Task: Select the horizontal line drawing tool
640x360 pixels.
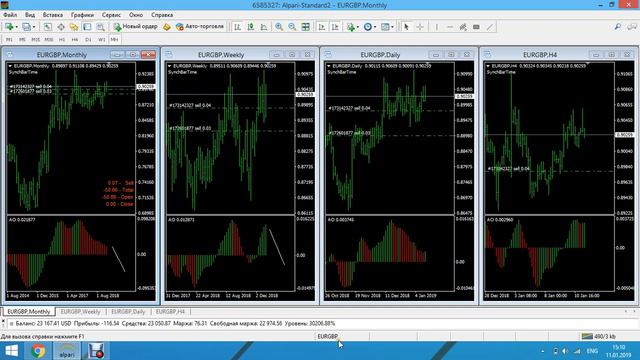Action: (x=450, y=27)
